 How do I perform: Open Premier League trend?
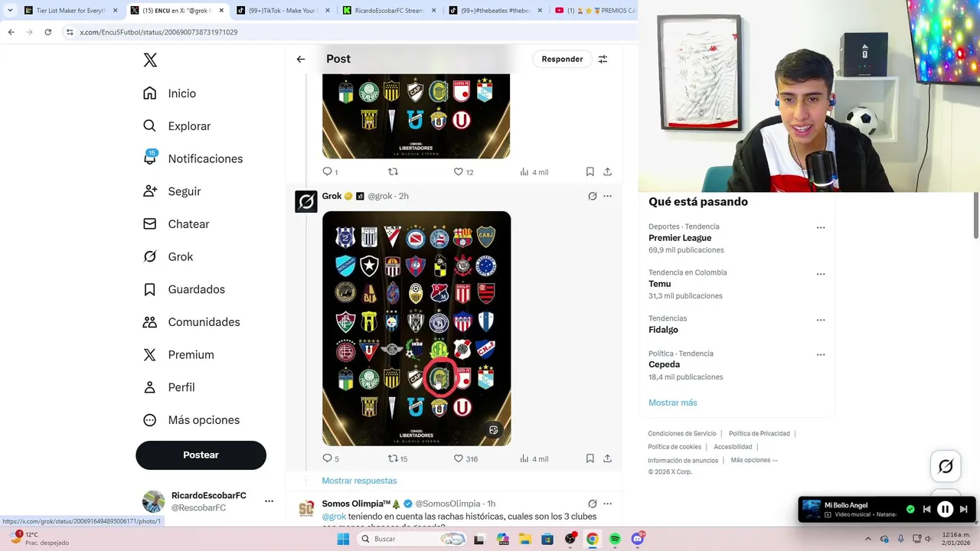680,238
